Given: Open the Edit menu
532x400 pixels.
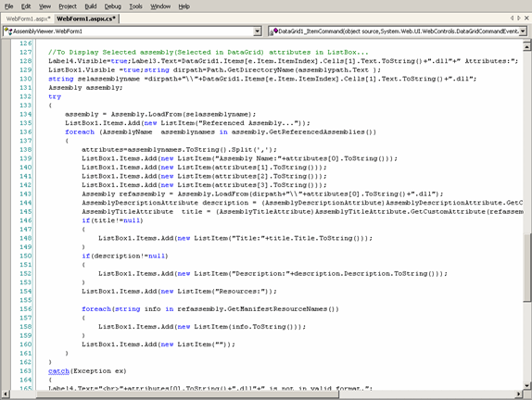Looking at the screenshot, I should [x=26, y=6].
